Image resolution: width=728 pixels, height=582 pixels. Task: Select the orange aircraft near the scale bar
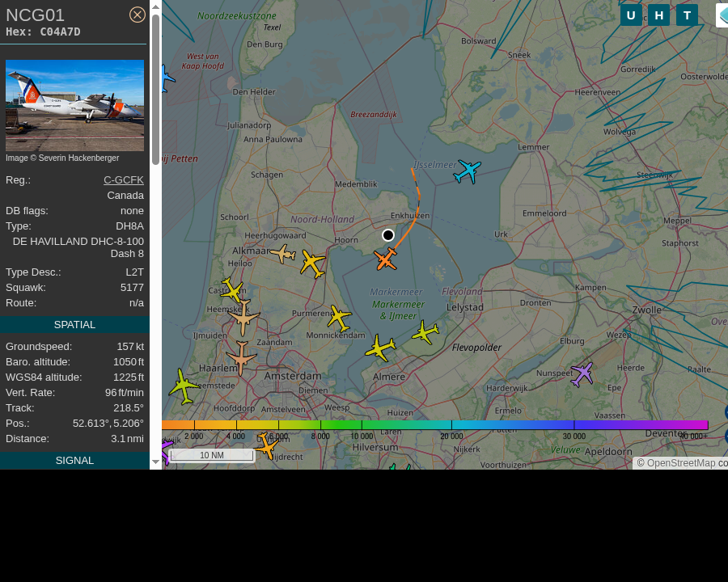pyautogui.click(x=267, y=445)
